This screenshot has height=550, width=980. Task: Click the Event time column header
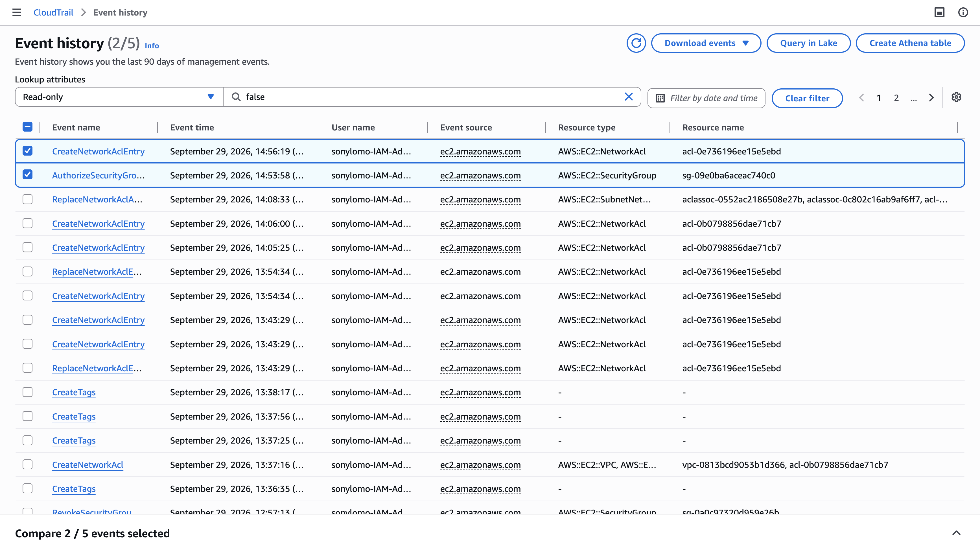coord(192,128)
